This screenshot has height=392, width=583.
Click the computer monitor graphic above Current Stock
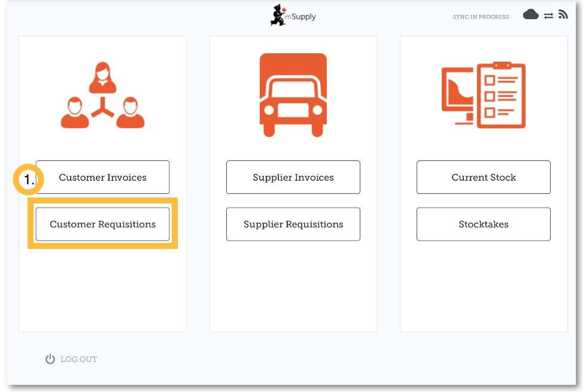point(457,95)
